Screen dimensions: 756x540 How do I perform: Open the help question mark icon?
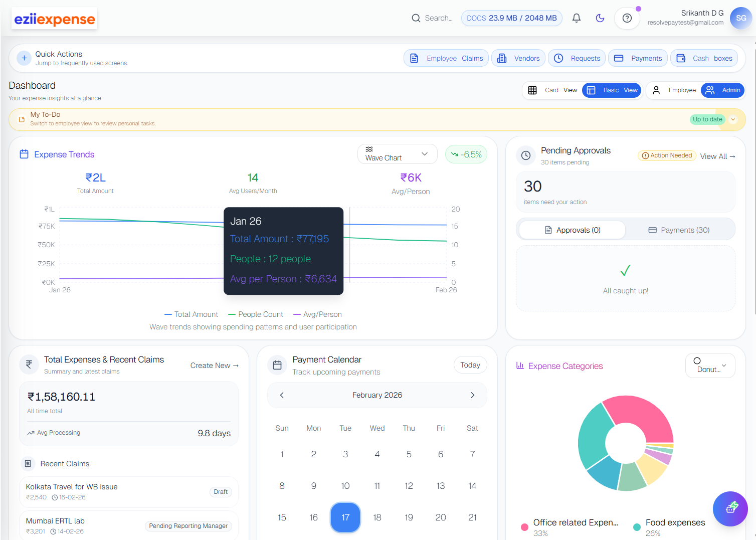pyautogui.click(x=627, y=18)
